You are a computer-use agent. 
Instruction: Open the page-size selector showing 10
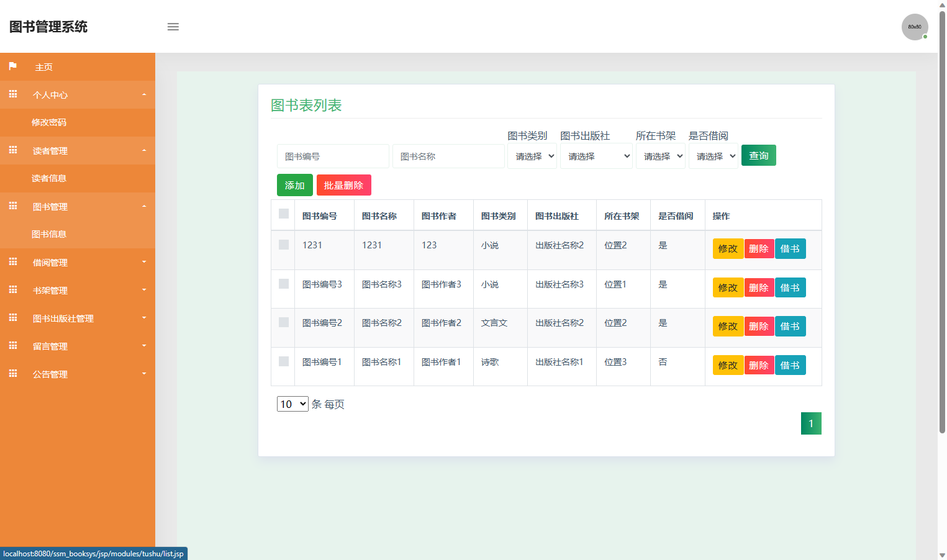pos(292,404)
